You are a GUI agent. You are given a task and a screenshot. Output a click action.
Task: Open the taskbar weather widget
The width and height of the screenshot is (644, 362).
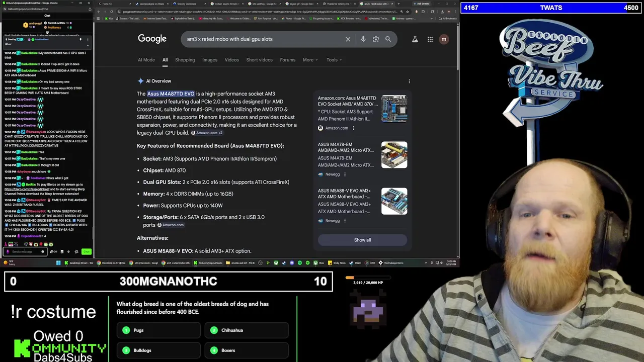9,262
